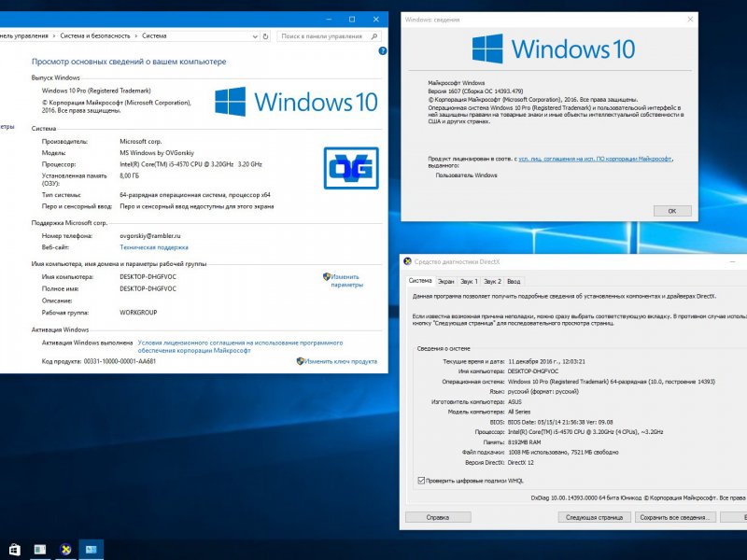This screenshot has width=747, height=560.
Task: Focus the Поиск в панели управления search field
Action: [x=329, y=36]
